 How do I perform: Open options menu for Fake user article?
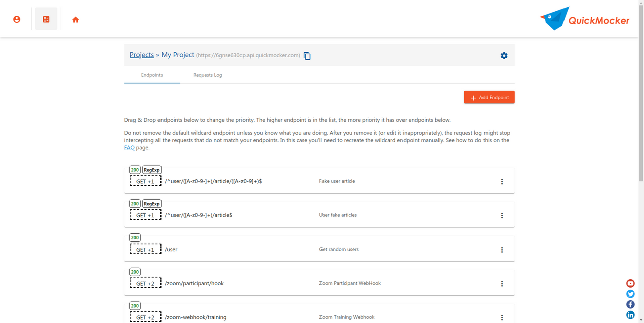click(x=502, y=182)
